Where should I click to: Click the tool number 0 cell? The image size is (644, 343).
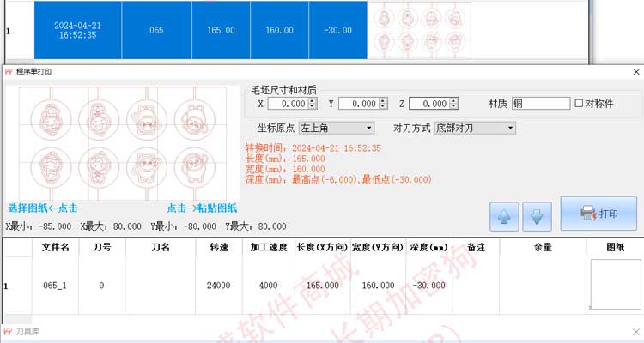coord(102,286)
